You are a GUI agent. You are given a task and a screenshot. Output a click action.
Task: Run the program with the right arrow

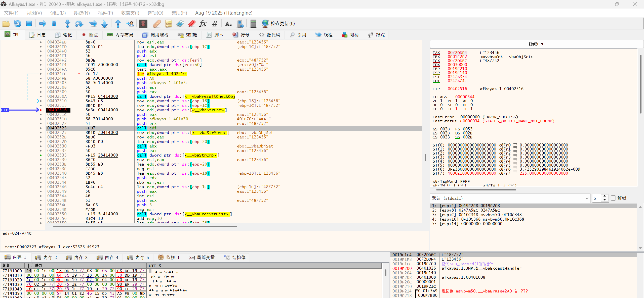tap(43, 24)
